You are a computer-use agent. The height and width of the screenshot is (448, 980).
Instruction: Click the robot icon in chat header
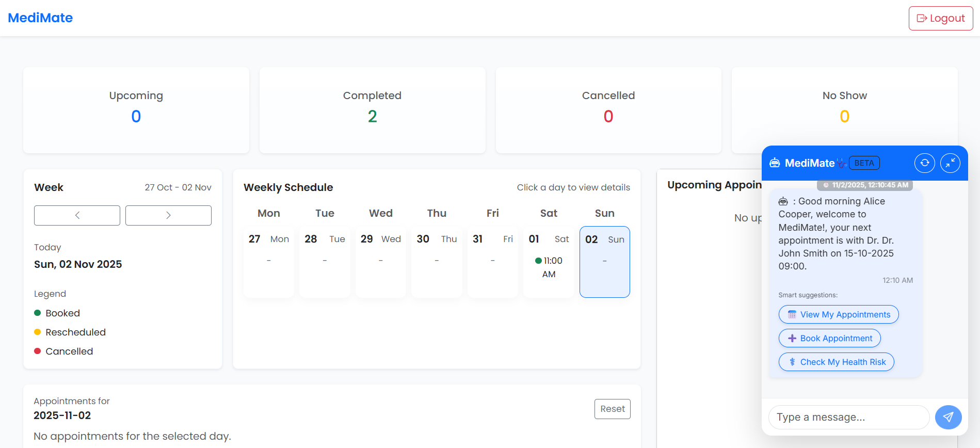coord(775,163)
